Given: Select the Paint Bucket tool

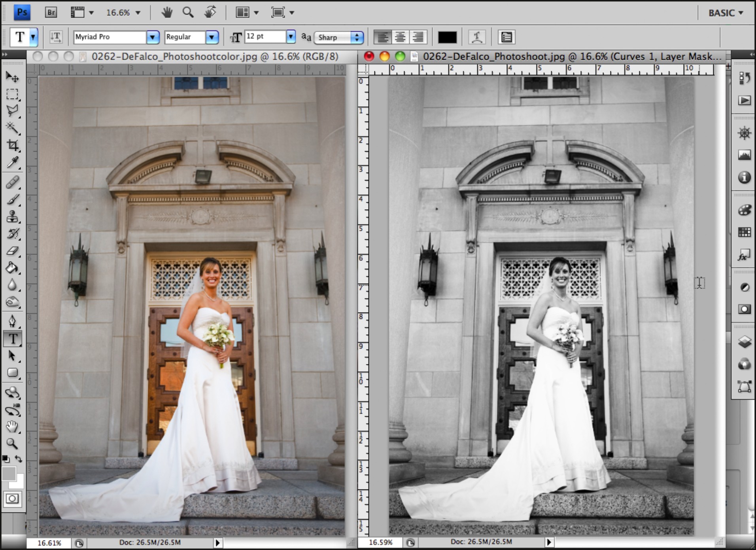Looking at the screenshot, I should [x=12, y=268].
